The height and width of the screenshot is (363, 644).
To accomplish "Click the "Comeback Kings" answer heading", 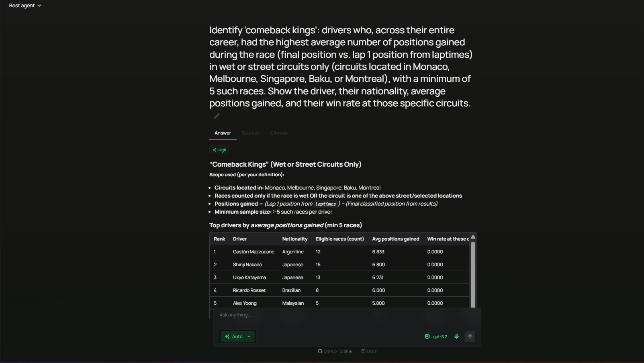I will coord(285,164).
